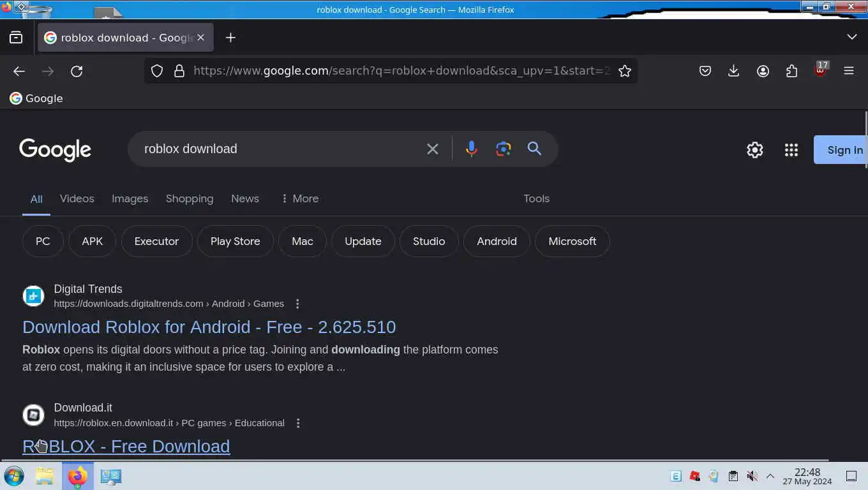Go to Google home via logo

tap(55, 149)
